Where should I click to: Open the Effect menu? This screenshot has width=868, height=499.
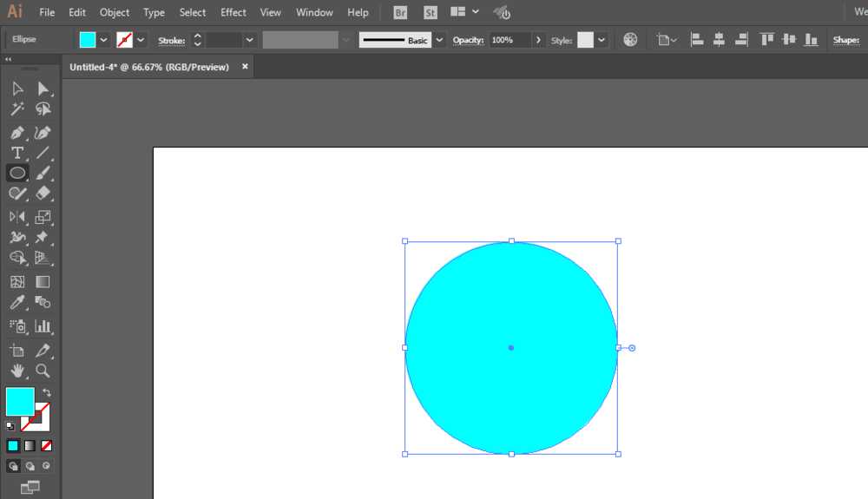pos(233,12)
